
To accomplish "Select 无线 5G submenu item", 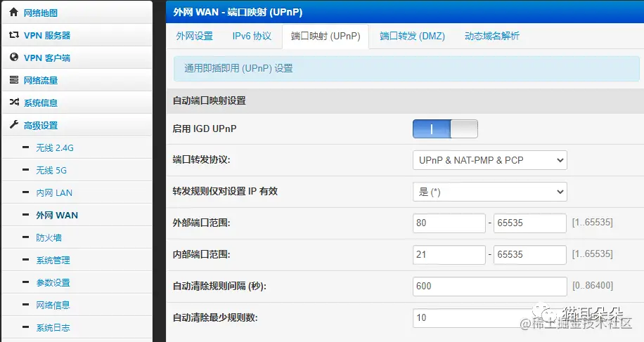I will (x=51, y=170).
